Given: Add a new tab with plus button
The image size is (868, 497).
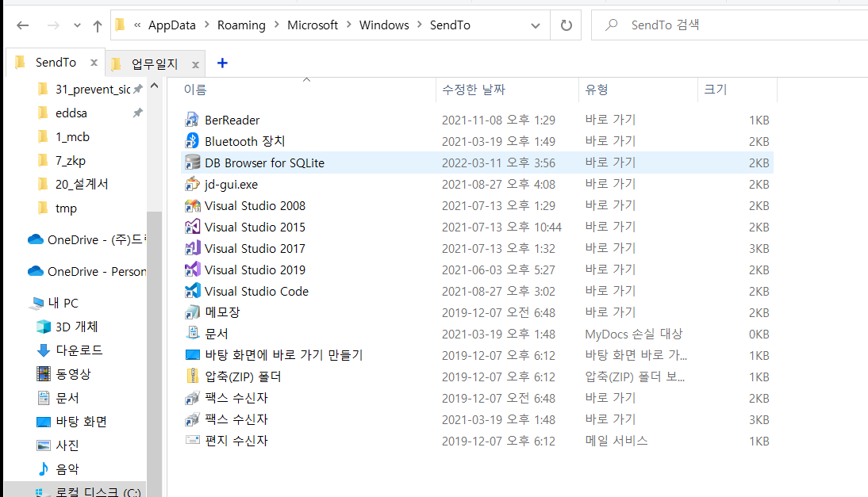Looking at the screenshot, I should tap(222, 63).
